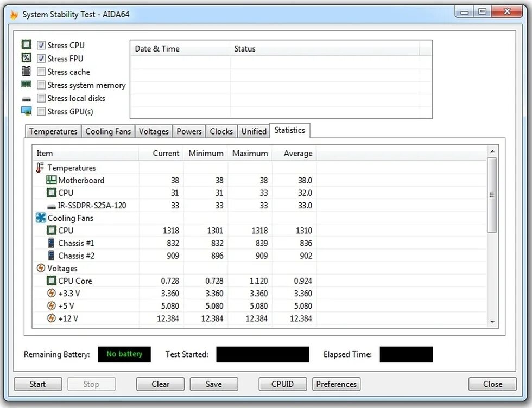Screen dimensions: 532x408
Task: Click the Motherboard row icon
Action: (x=51, y=180)
